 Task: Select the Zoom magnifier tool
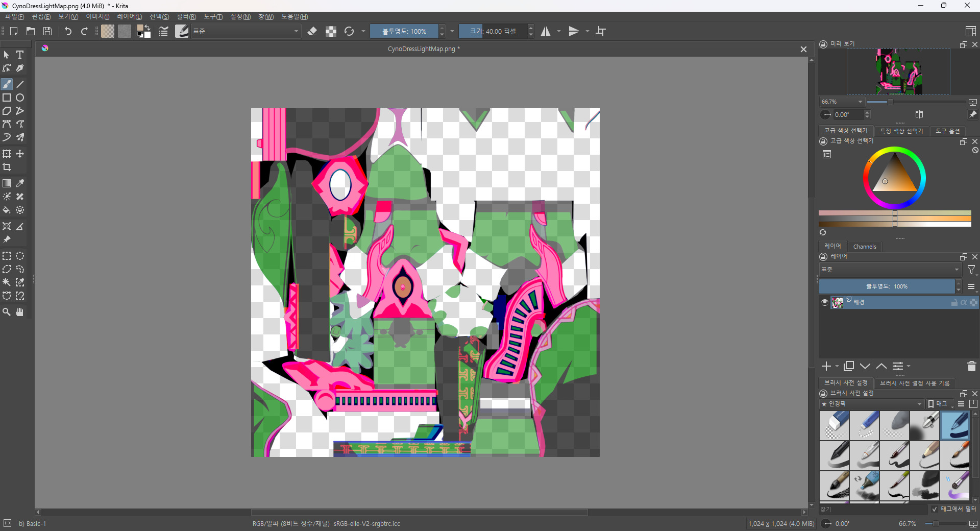pos(7,312)
